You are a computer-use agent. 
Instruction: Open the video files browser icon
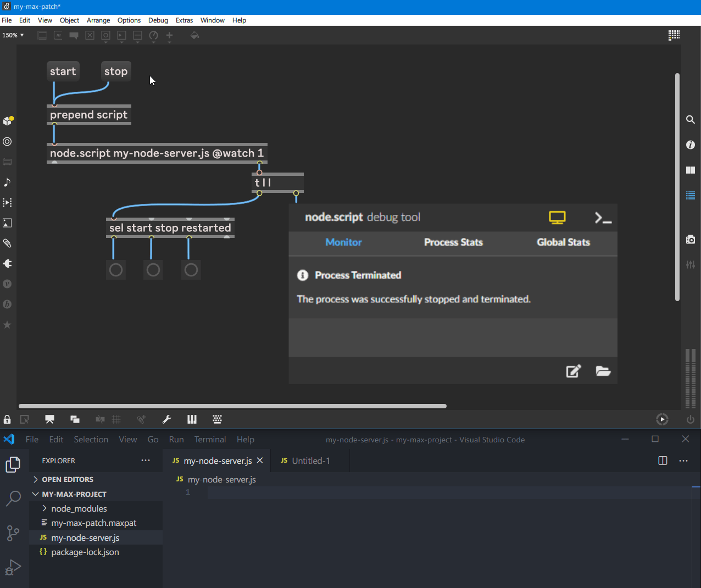(7, 202)
